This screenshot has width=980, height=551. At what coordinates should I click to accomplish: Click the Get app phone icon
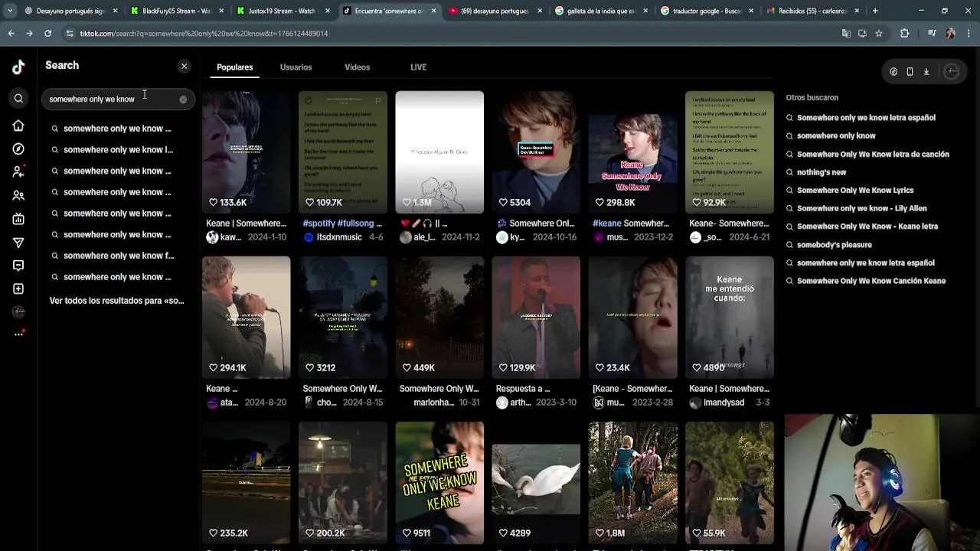910,71
